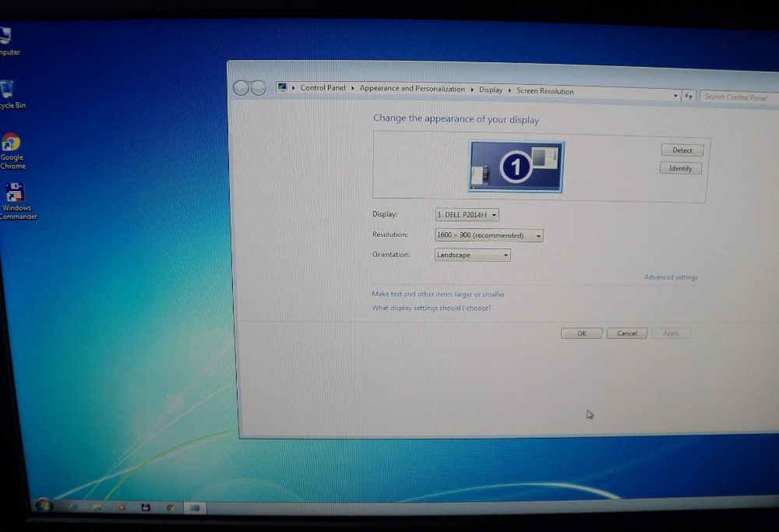Viewport: 779px width, 532px height.
Task: Refresh the Control Panel address bar
Action: pos(688,96)
